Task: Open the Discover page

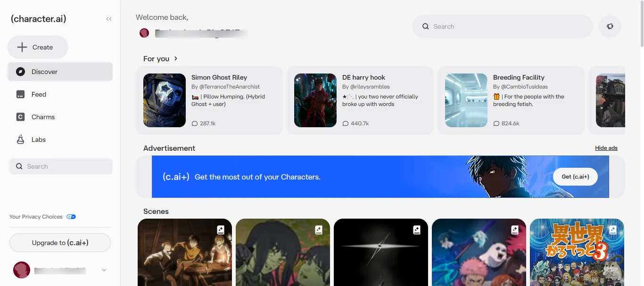Action: pos(60,72)
